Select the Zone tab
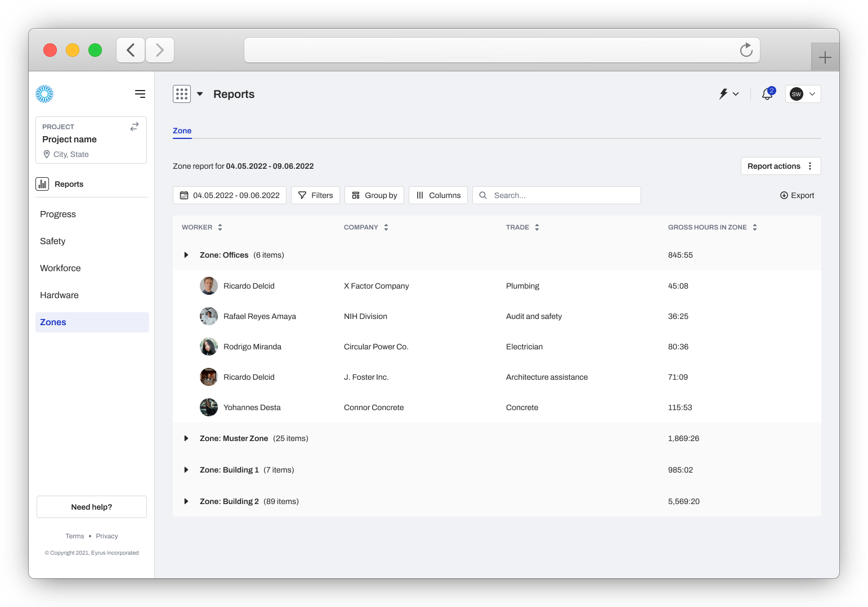868x607 pixels. [x=182, y=131]
